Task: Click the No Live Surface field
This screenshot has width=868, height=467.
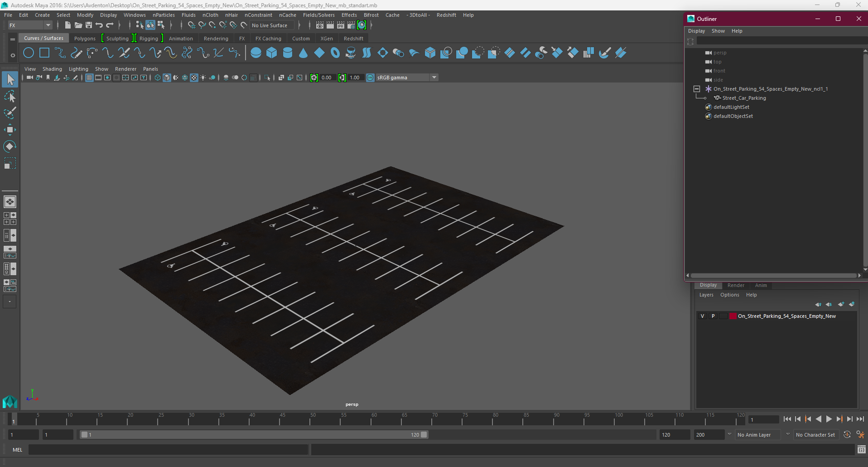Action: pos(272,25)
